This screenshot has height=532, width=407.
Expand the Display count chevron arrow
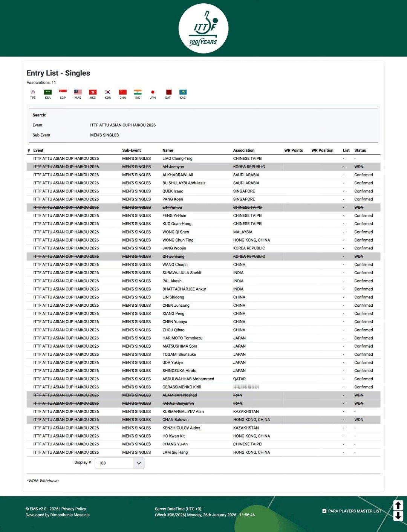click(139, 463)
